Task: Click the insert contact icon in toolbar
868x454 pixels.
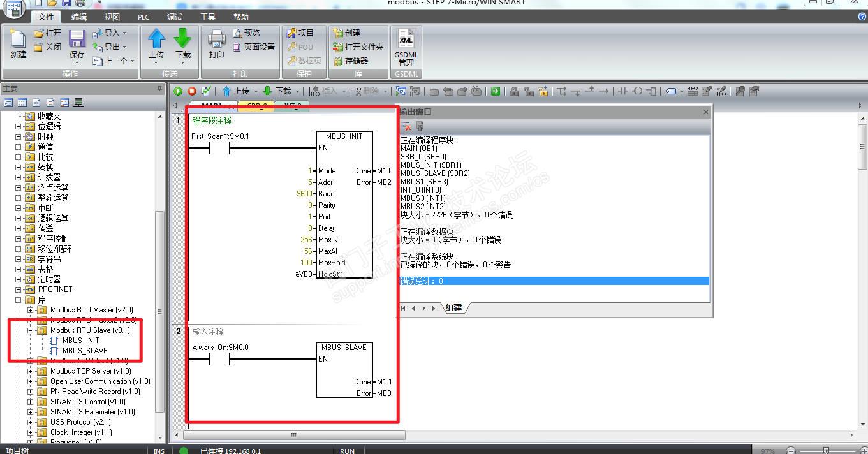Action: click(623, 92)
